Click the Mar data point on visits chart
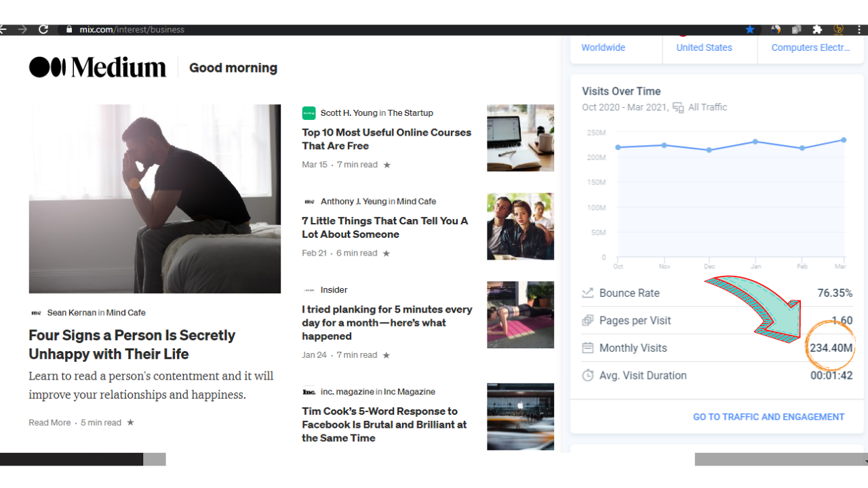868x488 pixels. pyautogui.click(x=844, y=140)
